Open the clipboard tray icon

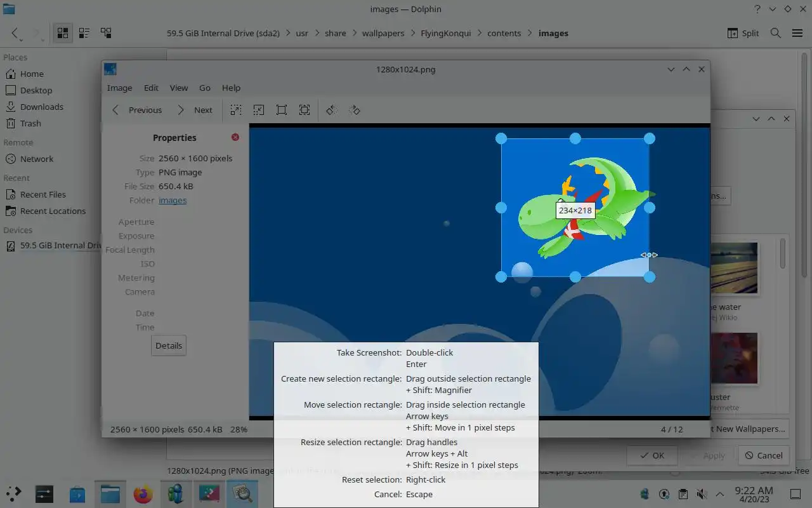(x=683, y=493)
